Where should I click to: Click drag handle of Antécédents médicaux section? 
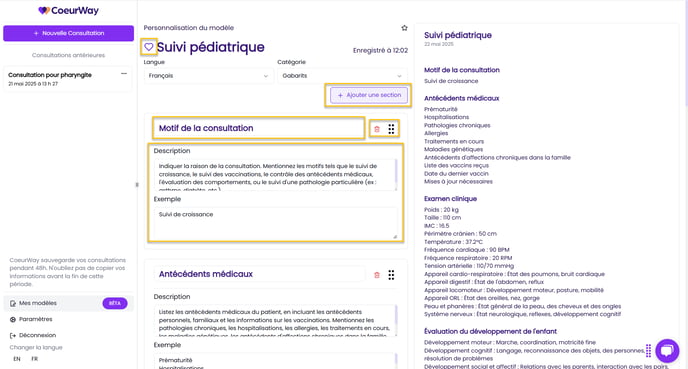[x=391, y=275]
